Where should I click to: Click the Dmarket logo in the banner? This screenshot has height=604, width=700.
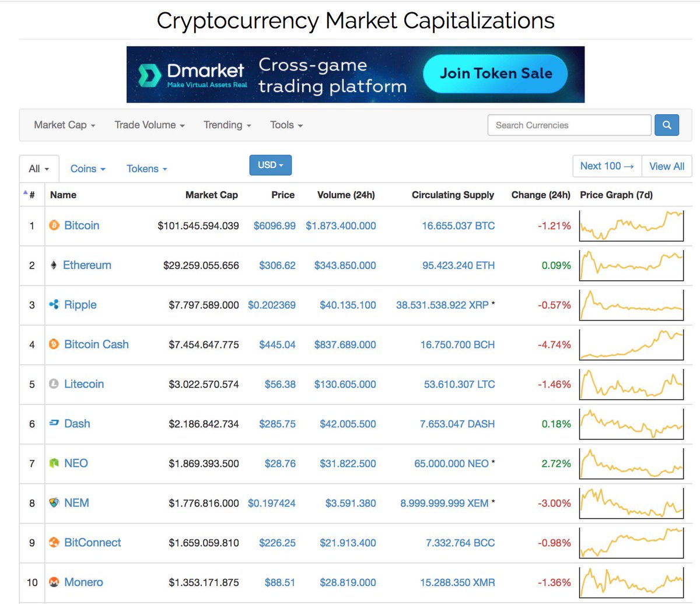[192, 75]
